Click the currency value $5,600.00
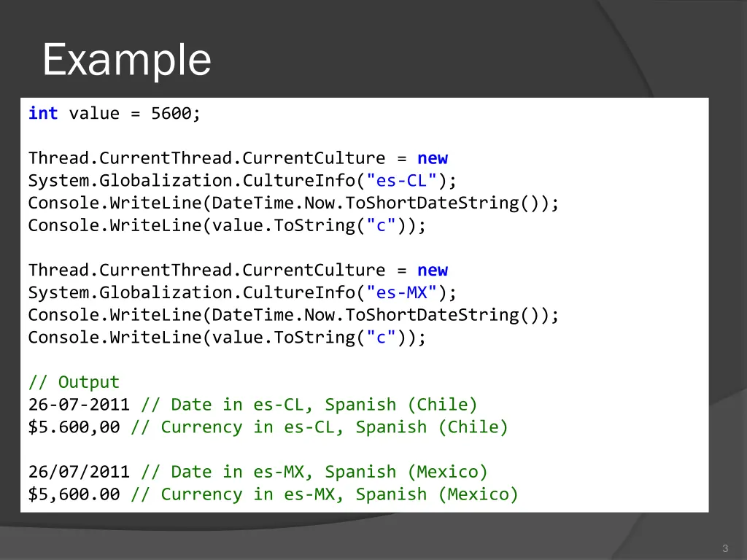Image resolution: width=747 pixels, height=560 pixels. coord(74,494)
